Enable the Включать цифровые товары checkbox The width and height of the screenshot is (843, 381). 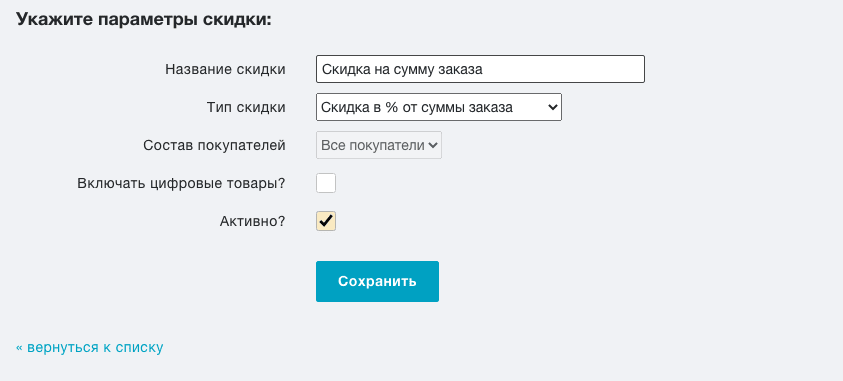(326, 183)
